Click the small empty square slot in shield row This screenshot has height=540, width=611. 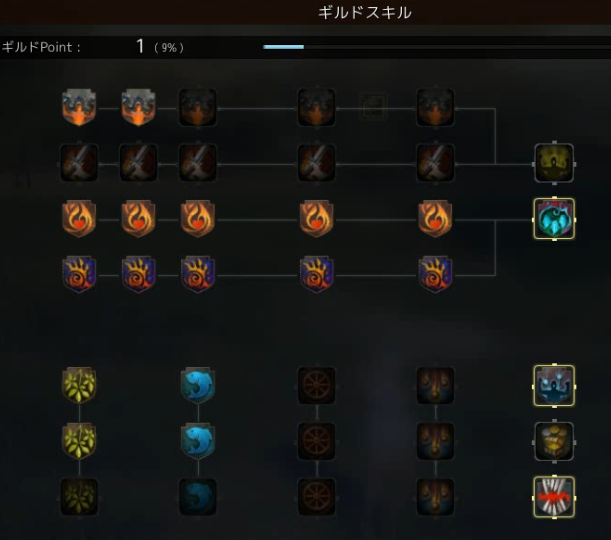(x=374, y=107)
